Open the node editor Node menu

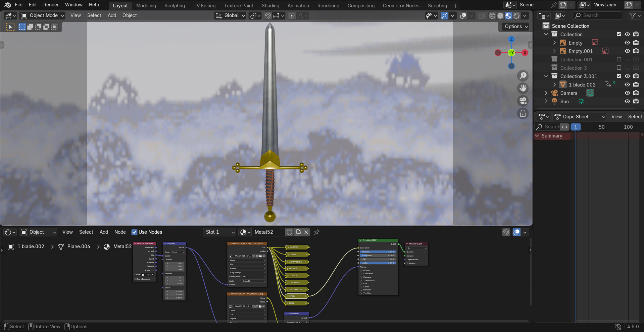pyautogui.click(x=120, y=232)
